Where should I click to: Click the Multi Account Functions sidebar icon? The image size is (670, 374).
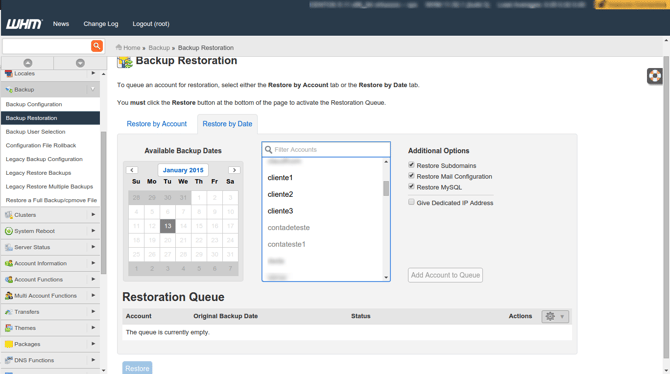pyautogui.click(x=9, y=296)
